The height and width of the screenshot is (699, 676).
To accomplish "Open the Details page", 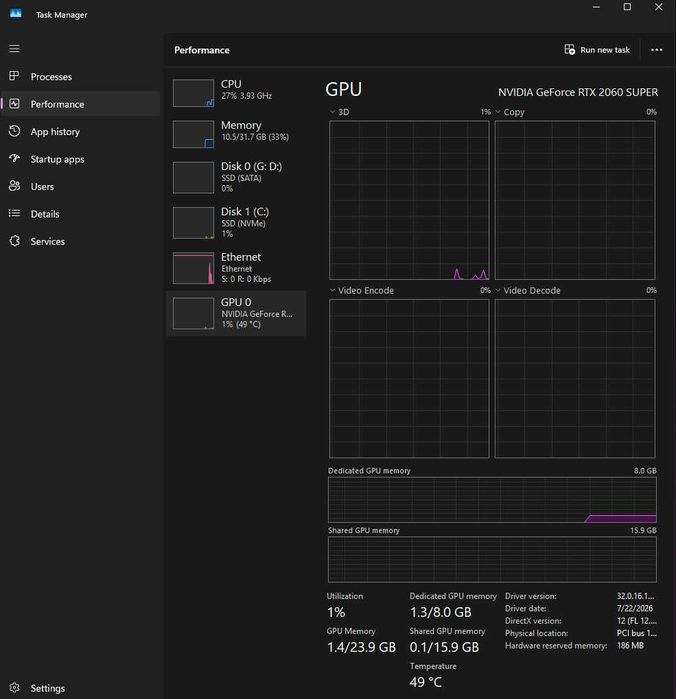I will click(80, 214).
